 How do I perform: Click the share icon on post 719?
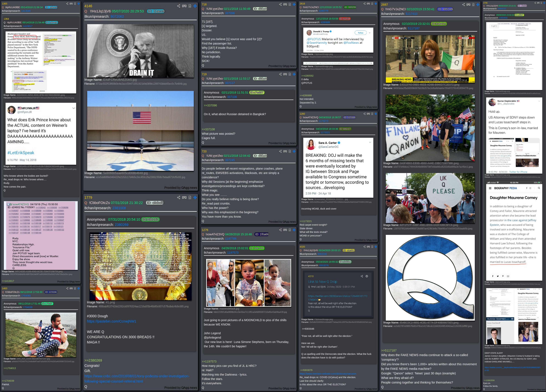click(280, 74)
